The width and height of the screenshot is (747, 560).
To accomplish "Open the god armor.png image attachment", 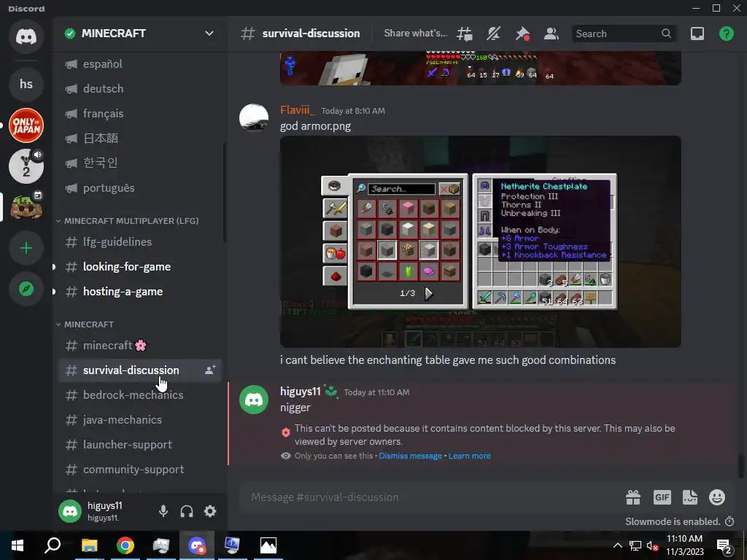I will (480, 241).
